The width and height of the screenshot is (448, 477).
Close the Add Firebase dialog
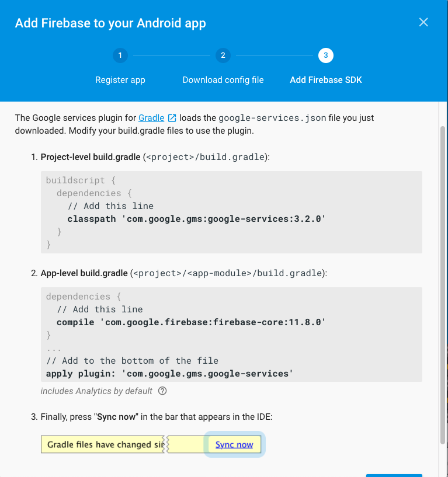[x=423, y=23]
